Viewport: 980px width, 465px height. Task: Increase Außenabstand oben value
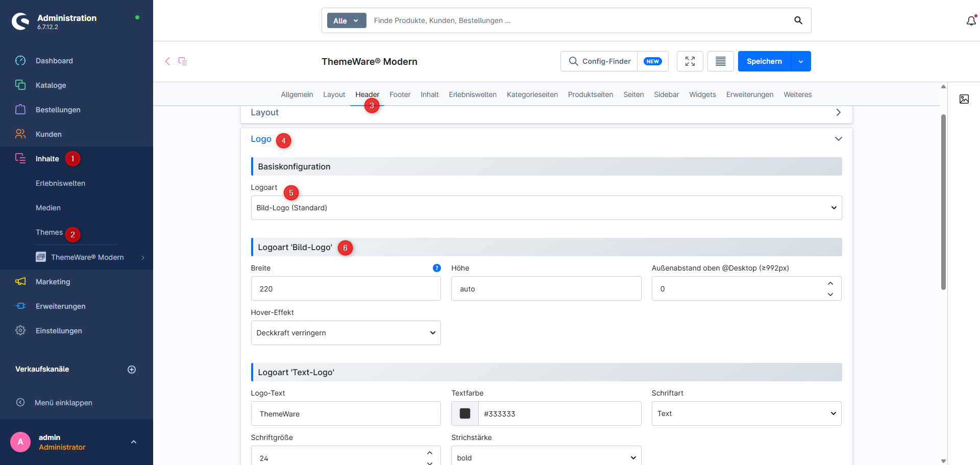[x=830, y=283]
